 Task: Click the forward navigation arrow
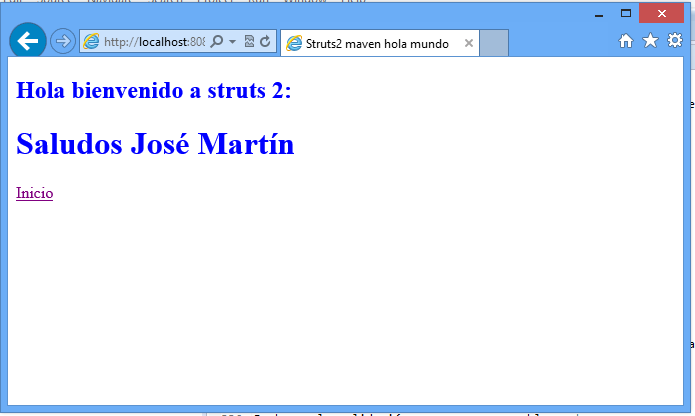(x=62, y=41)
